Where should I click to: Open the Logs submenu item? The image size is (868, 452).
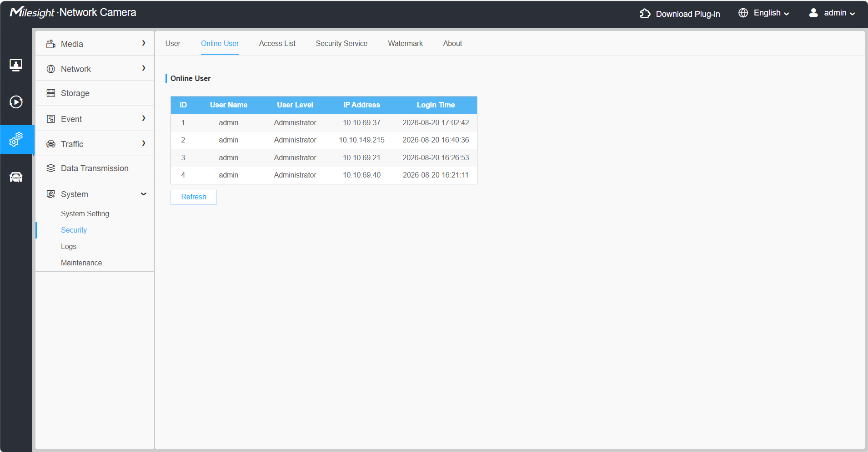[69, 246]
